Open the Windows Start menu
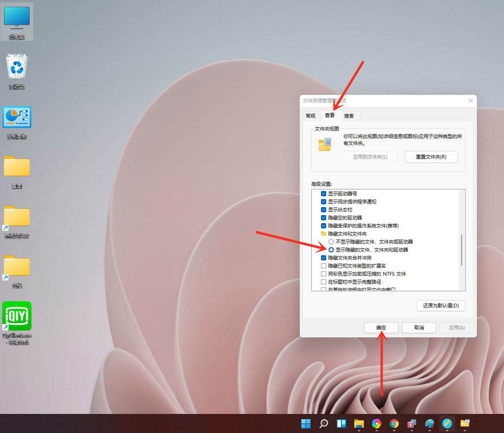 click(x=305, y=423)
